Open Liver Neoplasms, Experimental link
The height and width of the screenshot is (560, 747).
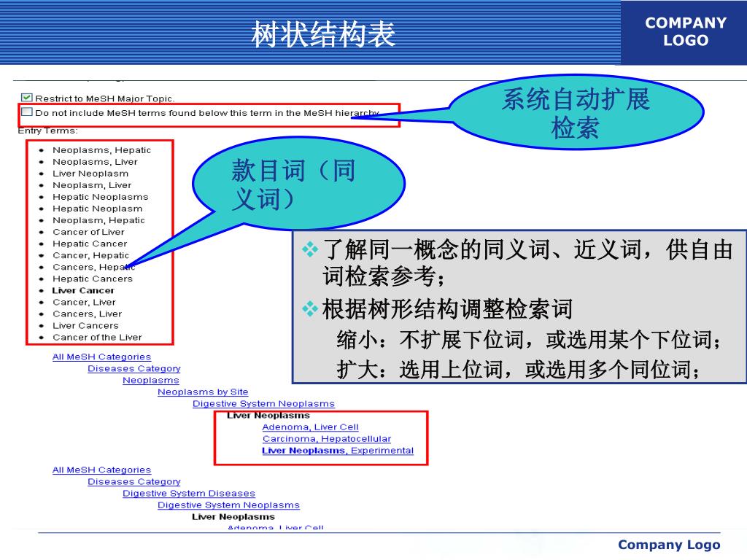point(337,451)
